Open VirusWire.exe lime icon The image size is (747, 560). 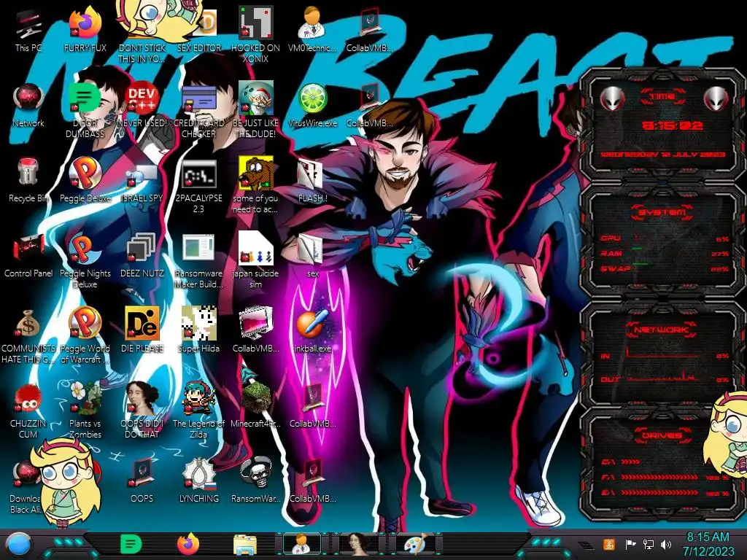point(312,106)
